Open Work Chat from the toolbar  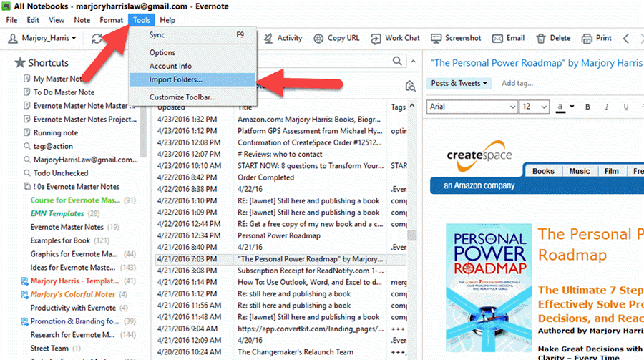click(x=395, y=38)
